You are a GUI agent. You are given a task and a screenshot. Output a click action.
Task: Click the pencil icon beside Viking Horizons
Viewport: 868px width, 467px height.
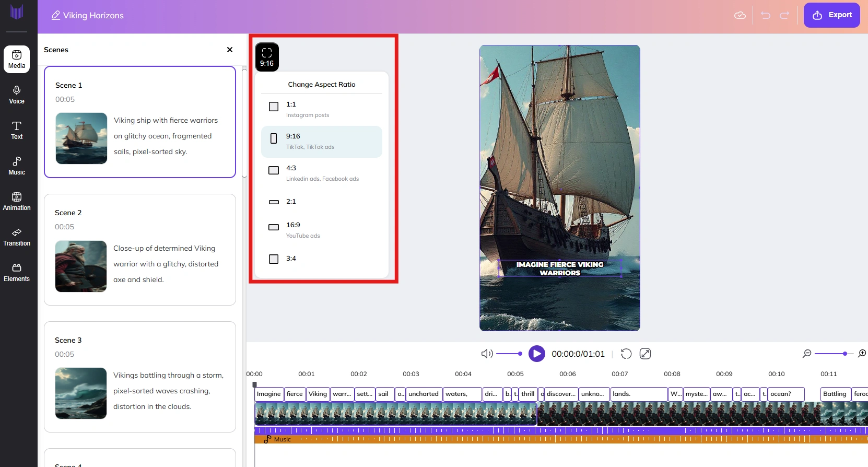pyautogui.click(x=56, y=15)
